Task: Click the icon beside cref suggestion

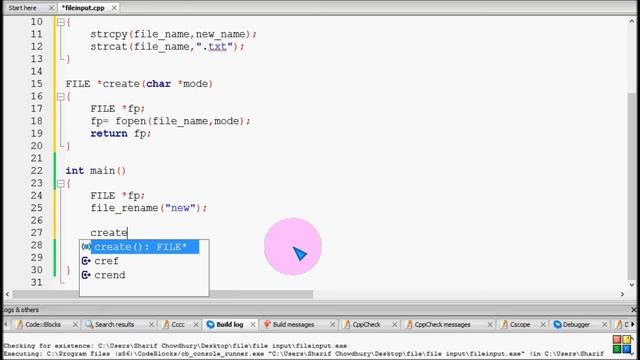Action: (x=86, y=261)
